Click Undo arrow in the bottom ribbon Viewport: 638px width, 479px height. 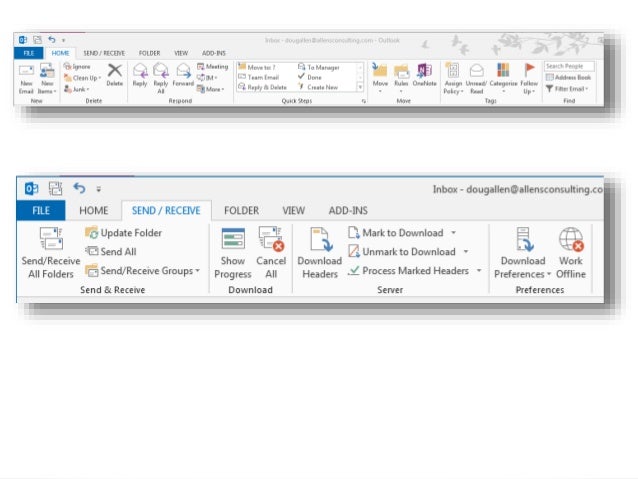click(79, 188)
